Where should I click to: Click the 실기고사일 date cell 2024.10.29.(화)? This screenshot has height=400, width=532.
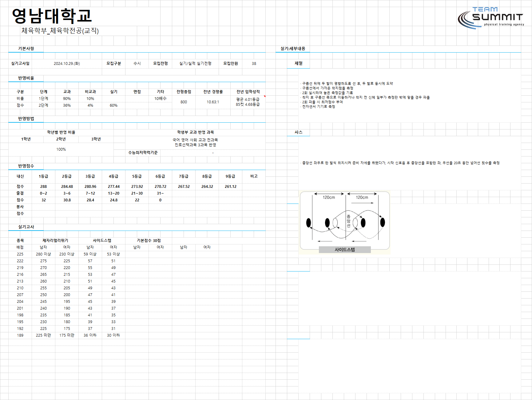click(67, 64)
